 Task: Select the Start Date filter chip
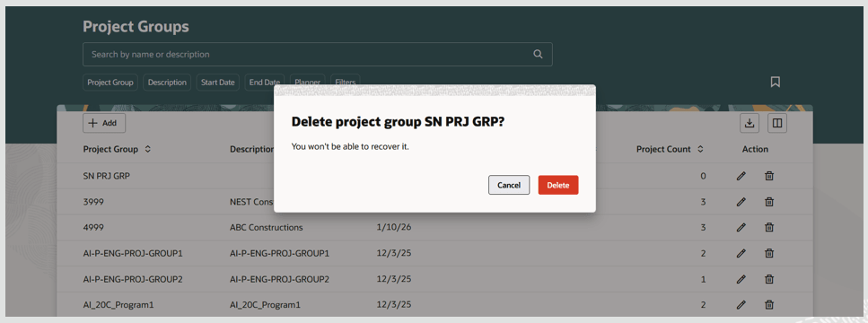point(217,83)
